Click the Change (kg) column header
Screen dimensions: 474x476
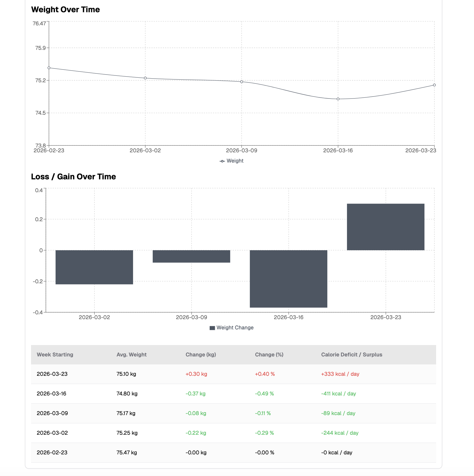click(x=201, y=354)
